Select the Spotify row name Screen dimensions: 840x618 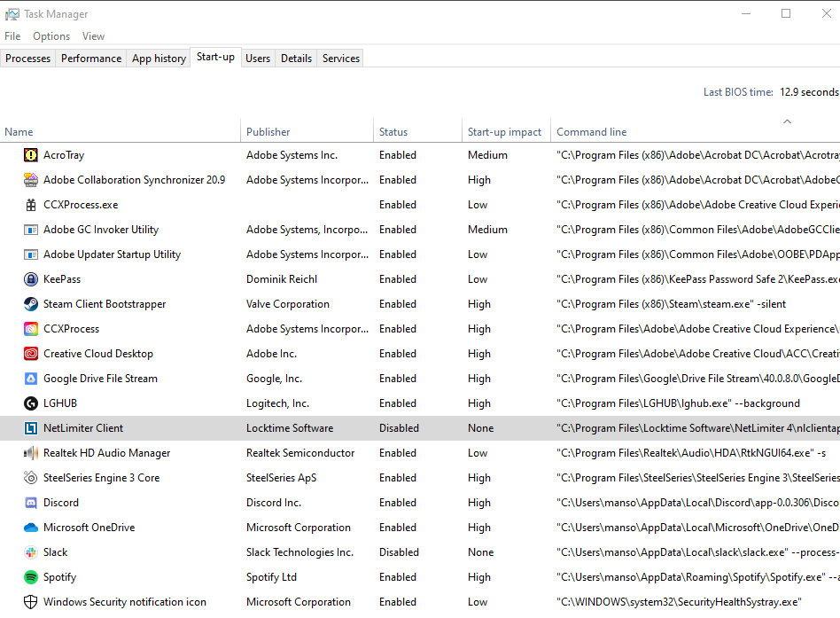59,577
